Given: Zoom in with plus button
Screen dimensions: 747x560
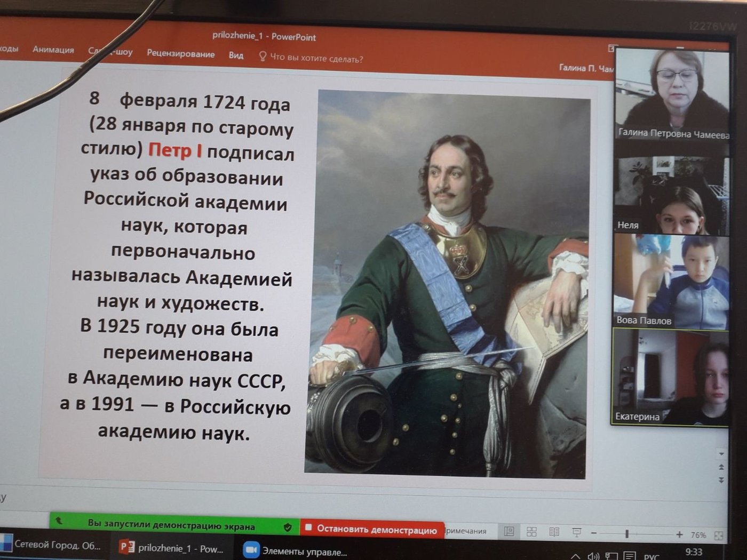Looking at the screenshot, I should [679, 534].
